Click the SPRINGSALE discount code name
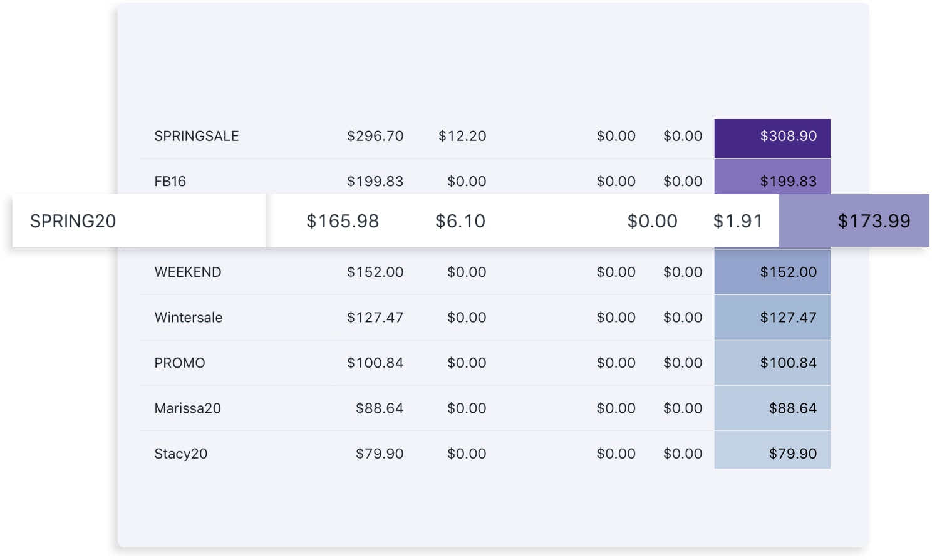Viewport: 932px width, 560px height. pyautogui.click(x=196, y=136)
